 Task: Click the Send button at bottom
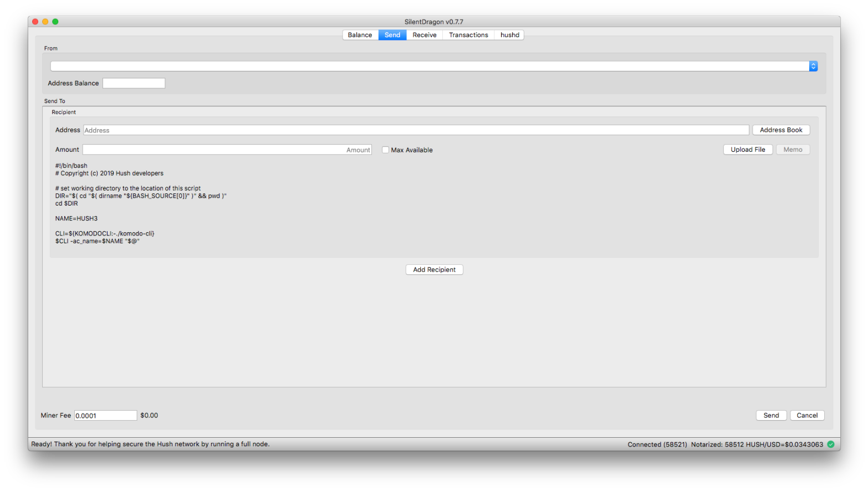click(771, 416)
